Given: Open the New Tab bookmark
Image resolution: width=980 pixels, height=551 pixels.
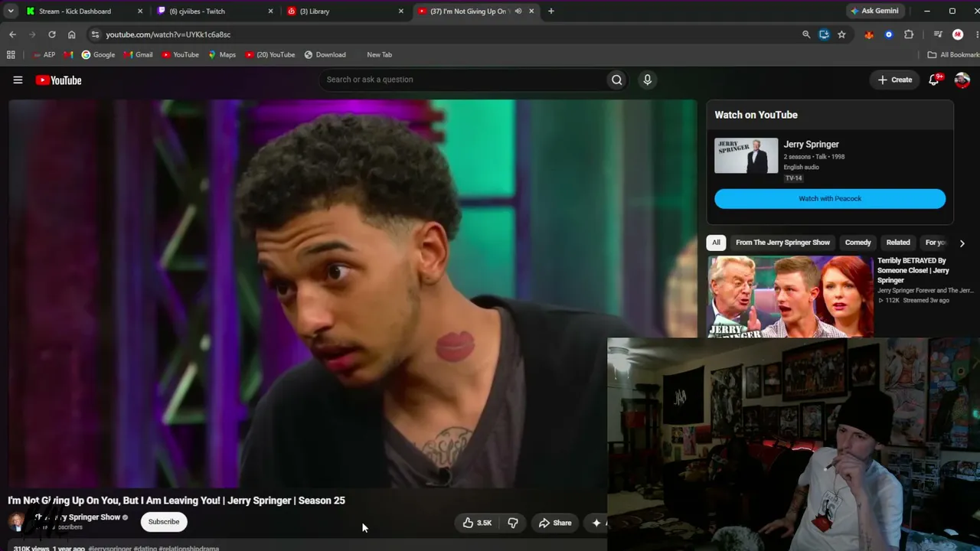Looking at the screenshot, I should coord(379,54).
